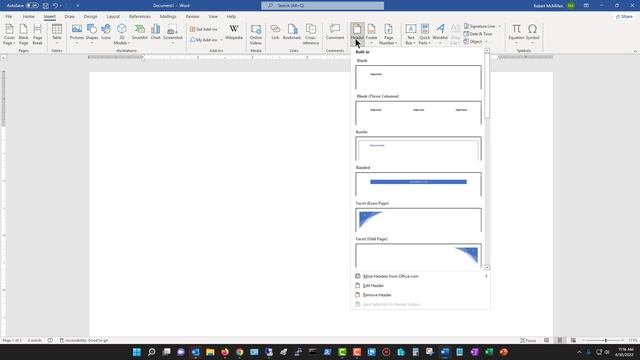Open taskbar Search
Image resolution: width=640 pixels, height=360 pixels.
pos(151,352)
